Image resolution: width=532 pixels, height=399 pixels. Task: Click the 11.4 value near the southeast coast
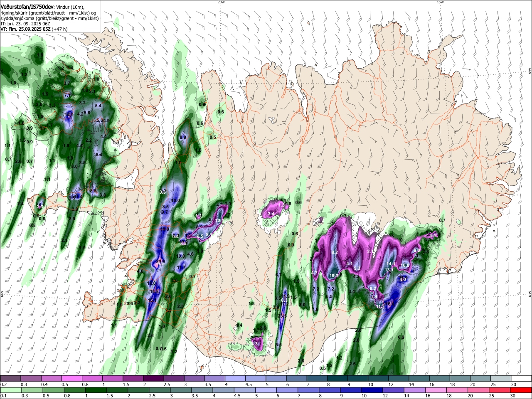coord(379,306)
